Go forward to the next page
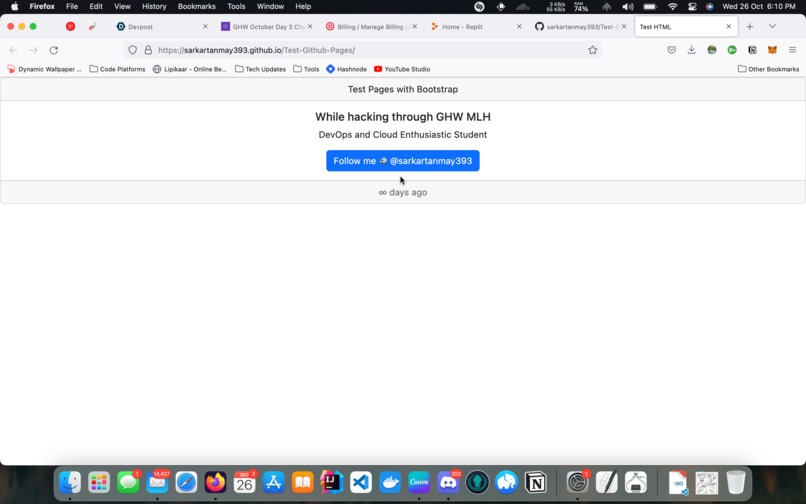 33,50
